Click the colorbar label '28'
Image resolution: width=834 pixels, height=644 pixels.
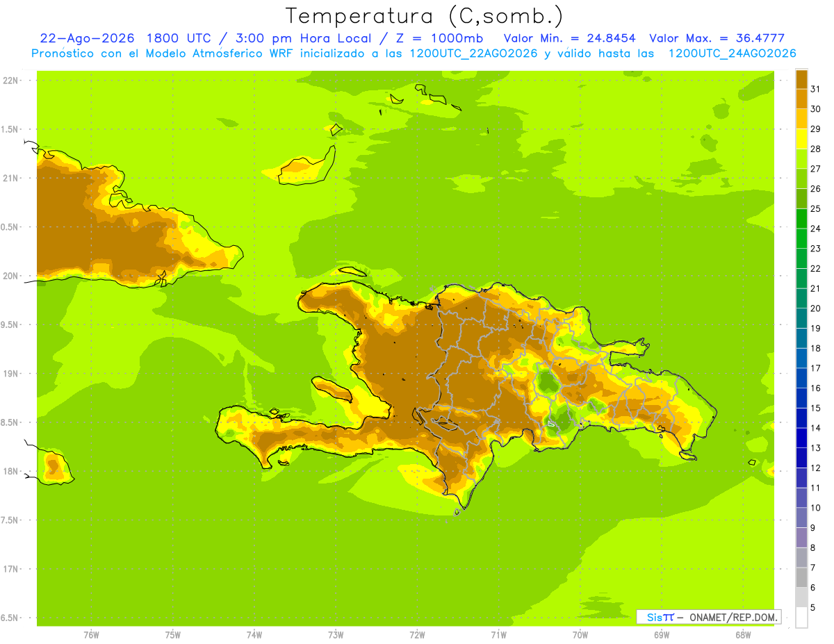816,149
